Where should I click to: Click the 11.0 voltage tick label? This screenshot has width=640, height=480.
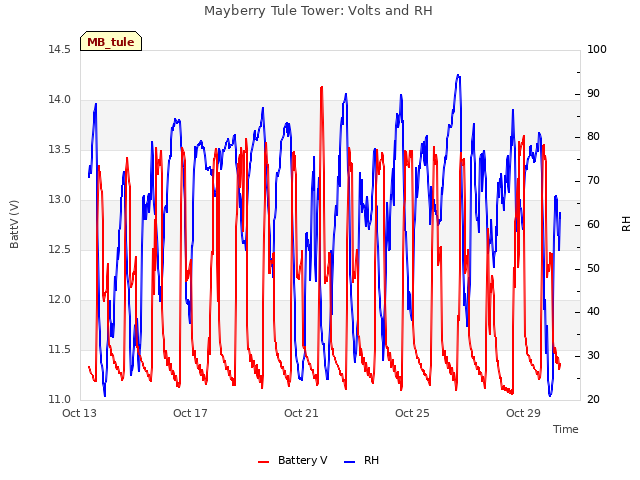click(60, 399)
